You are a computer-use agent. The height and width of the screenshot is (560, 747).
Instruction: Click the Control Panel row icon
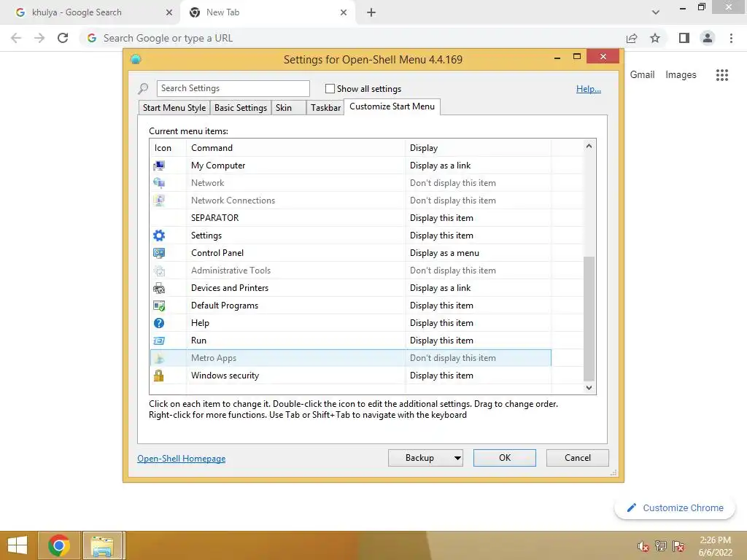(158, 253)
